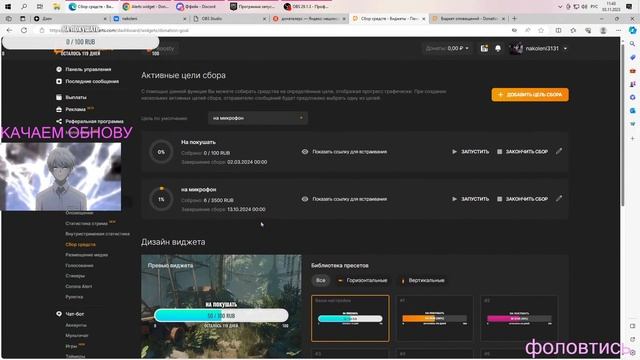Open the default goal dropdown 'на микрофон'
Image resolution: width=640 pixels, height=360 pixels.
coord(258,118)
